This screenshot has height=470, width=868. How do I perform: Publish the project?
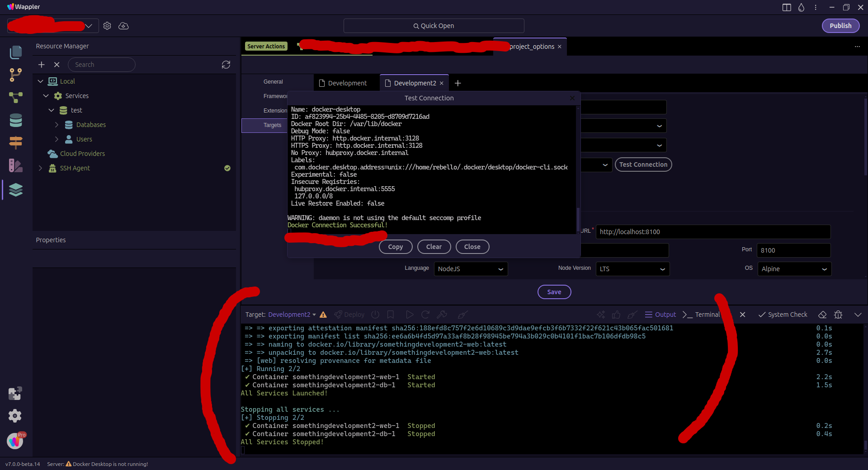[840, 26]
